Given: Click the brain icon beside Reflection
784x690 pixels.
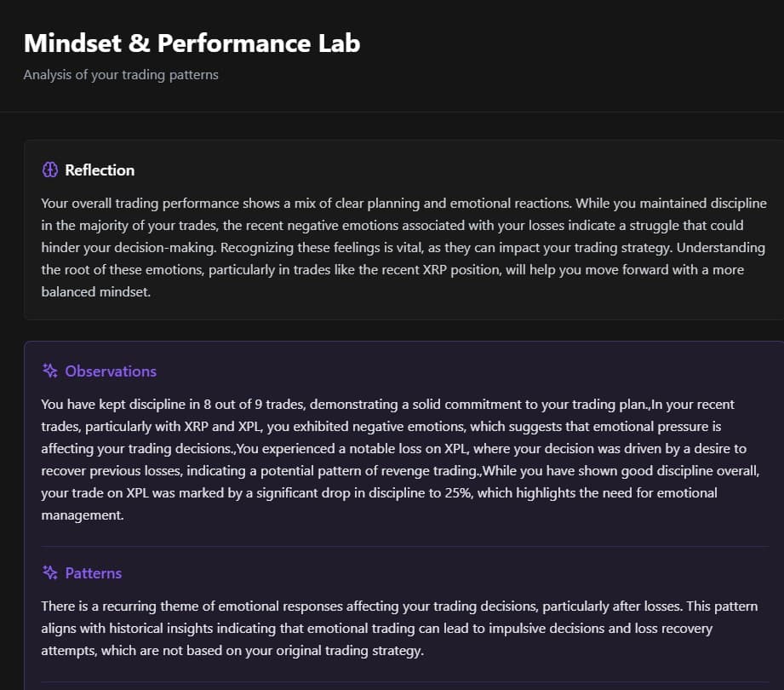Looking at the screenshot, I should pyautogui.click(x=50, y=170).
